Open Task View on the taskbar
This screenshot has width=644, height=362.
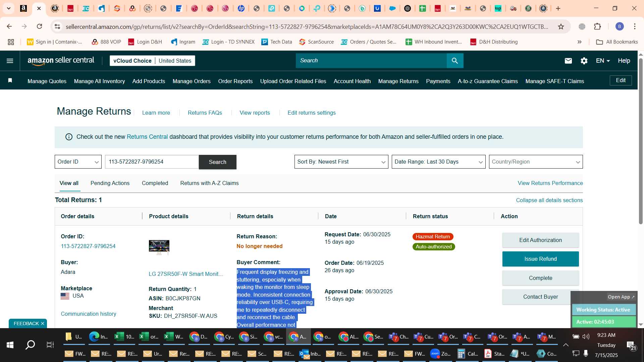pos(50,345)
